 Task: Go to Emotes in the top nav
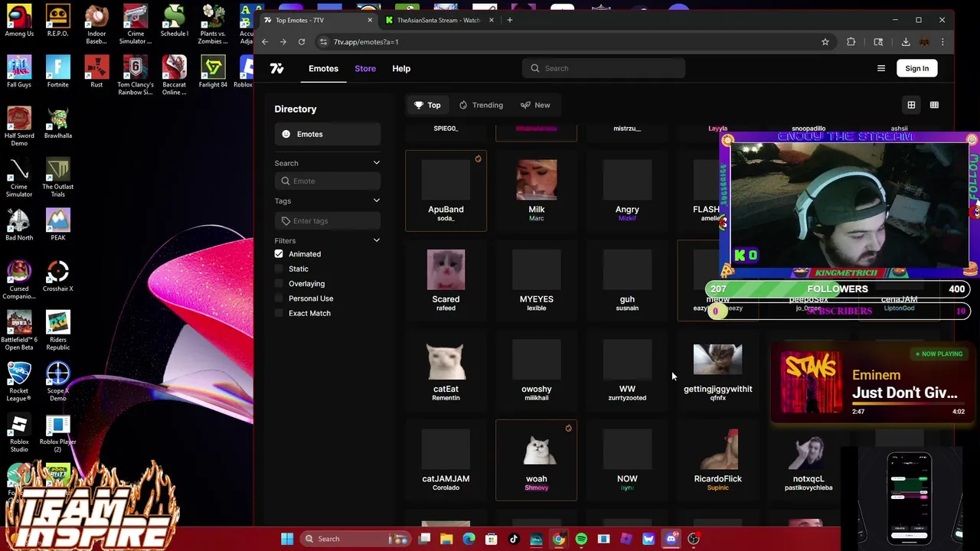323,68
